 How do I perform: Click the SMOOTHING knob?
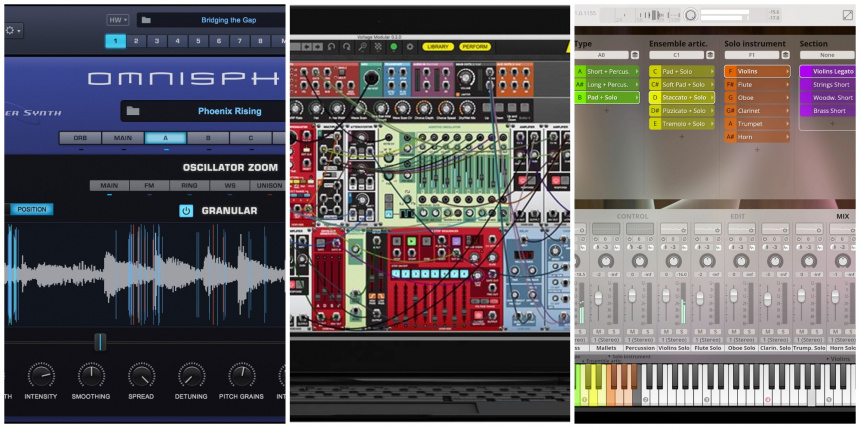(91, 375)
